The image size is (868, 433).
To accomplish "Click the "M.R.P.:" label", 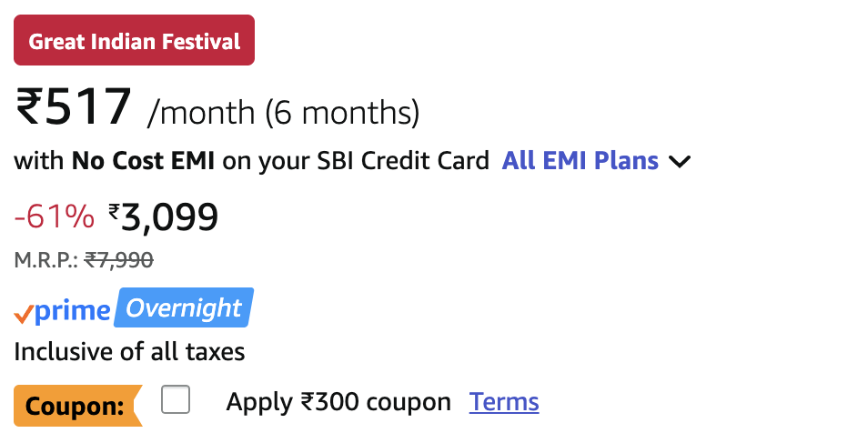I will pos(45,260).
